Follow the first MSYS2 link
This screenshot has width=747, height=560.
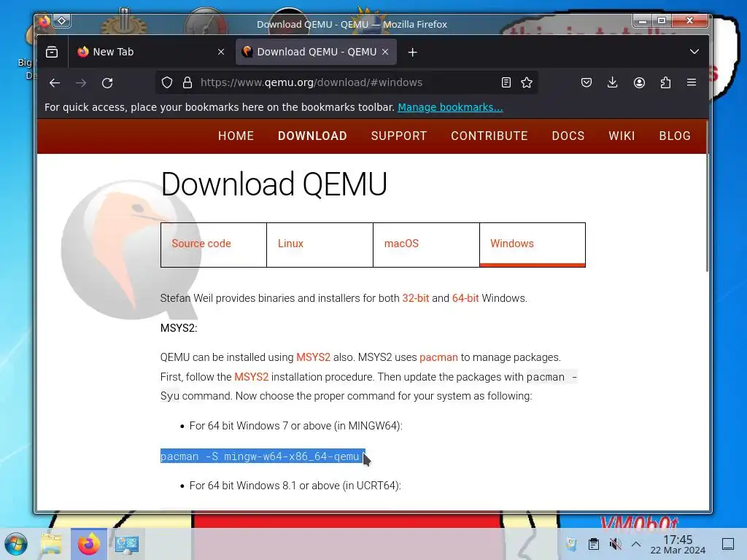click(313, 357)
